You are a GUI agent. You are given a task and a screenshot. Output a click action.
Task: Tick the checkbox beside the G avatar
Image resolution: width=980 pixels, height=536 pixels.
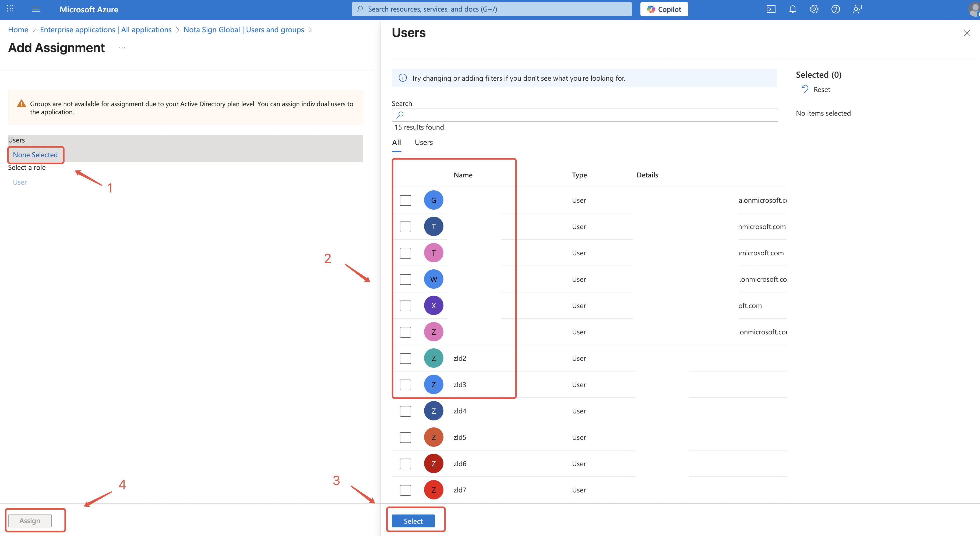[405, 200]
